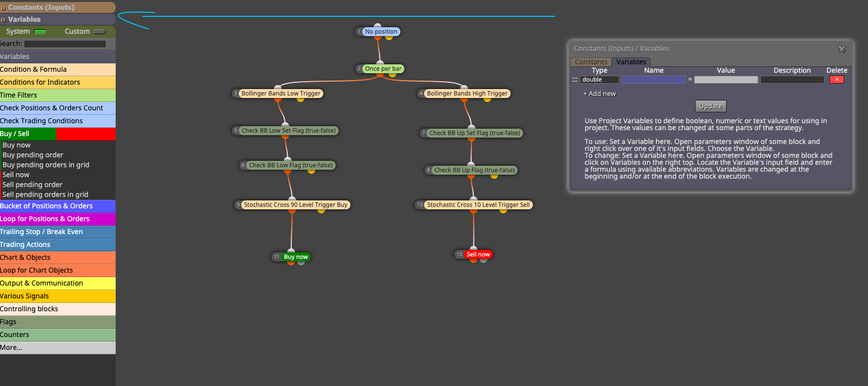This screenshot has width=868, height=386.
Task: Expand Bucket of Positions & Orders category
Action: coord(58,206)
